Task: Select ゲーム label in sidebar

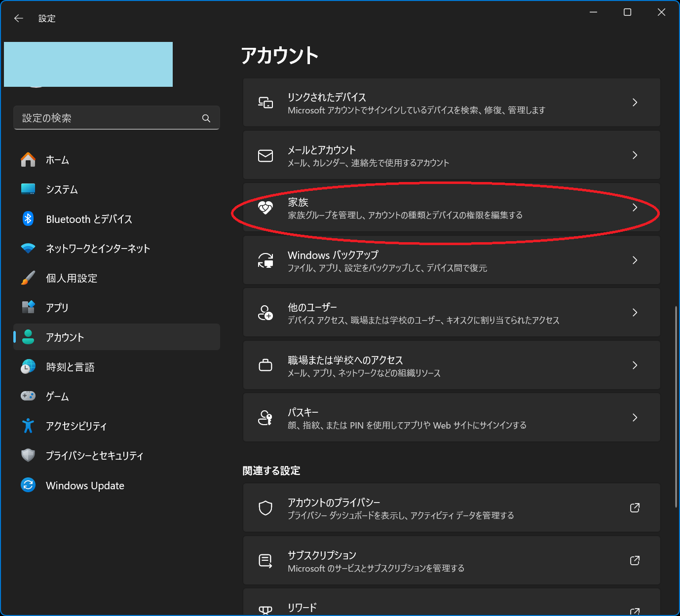Action: (x=57, y=397)
